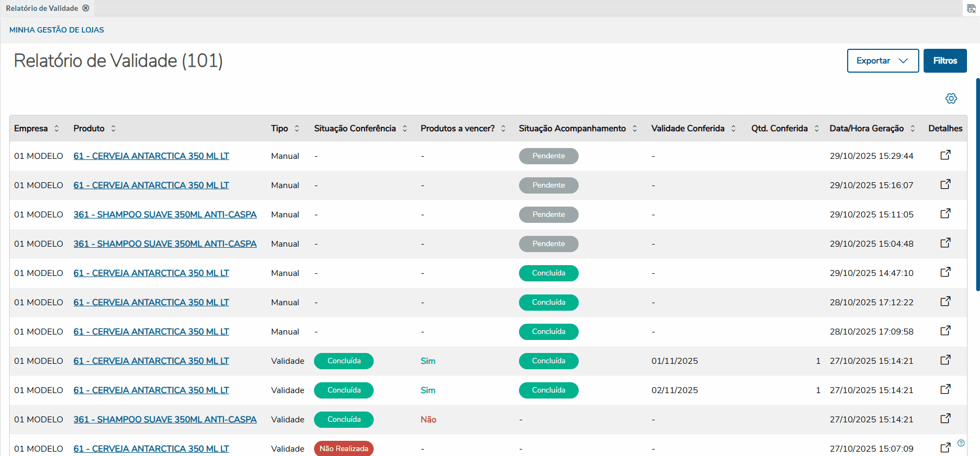980x456 pixels.
Task: Open details for the 29/10/2025 15:11:05 row
Action: (945, 214)
